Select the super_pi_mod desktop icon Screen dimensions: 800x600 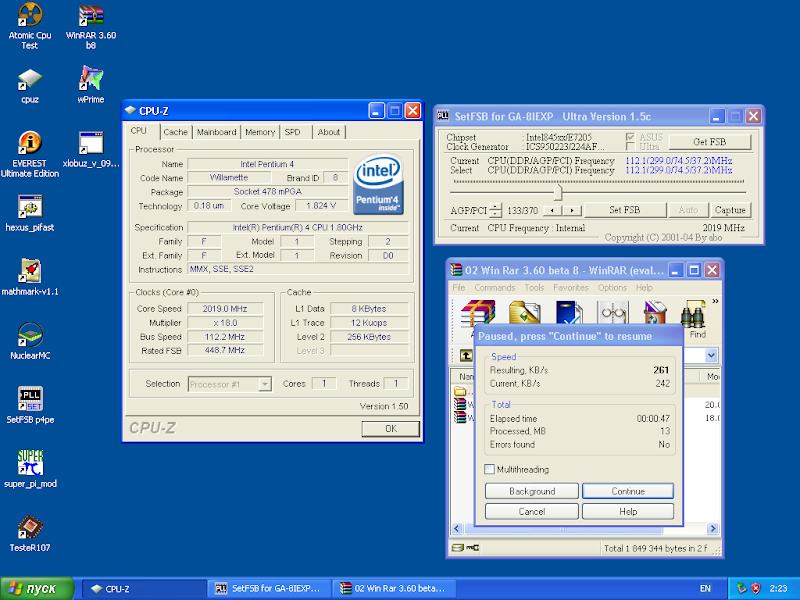point(30,469)
